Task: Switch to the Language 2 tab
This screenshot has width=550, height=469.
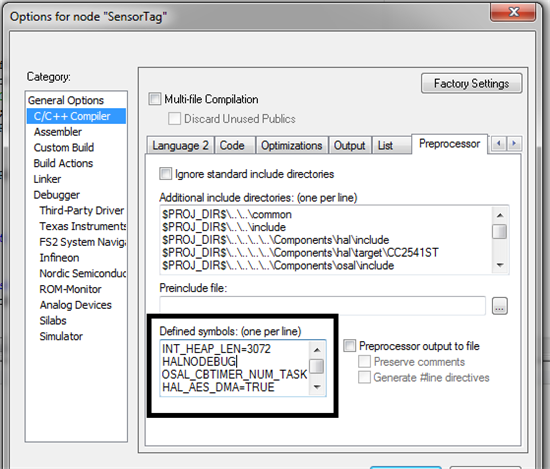Action: click(x=180, y=145)
